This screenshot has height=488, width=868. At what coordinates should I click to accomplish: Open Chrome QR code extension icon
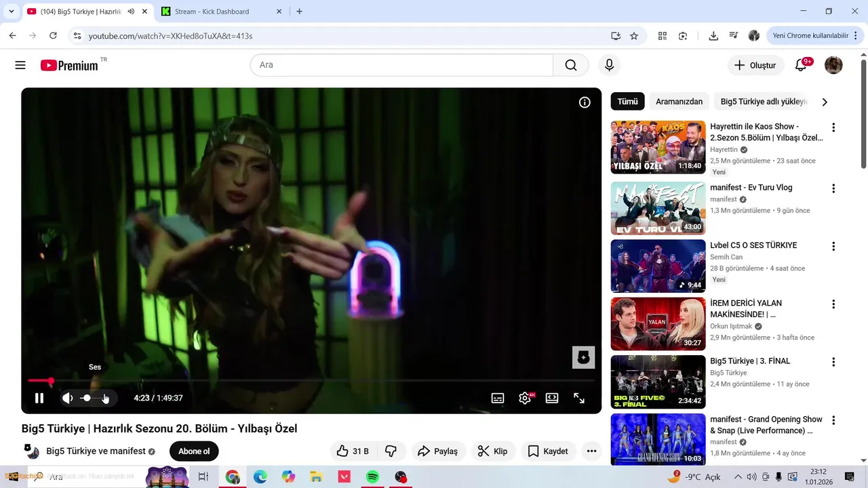click(663, 36)
